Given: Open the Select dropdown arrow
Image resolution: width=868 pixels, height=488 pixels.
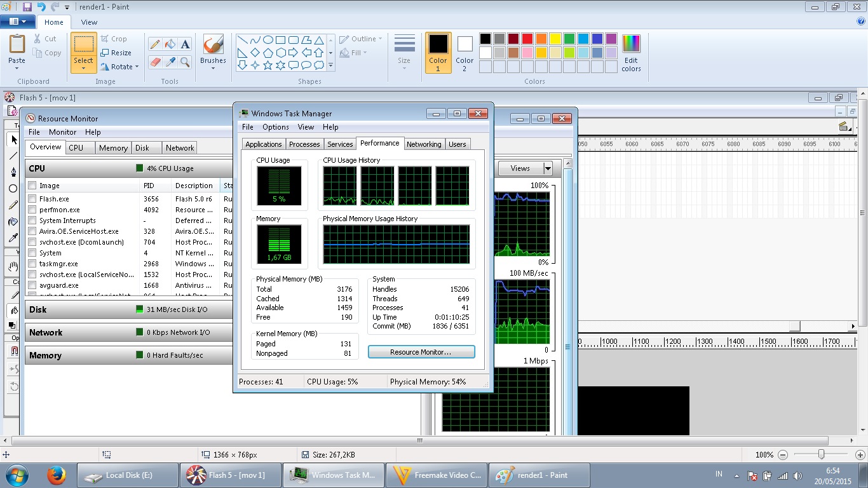Looking at the screenshot, I should coord(83,68).
